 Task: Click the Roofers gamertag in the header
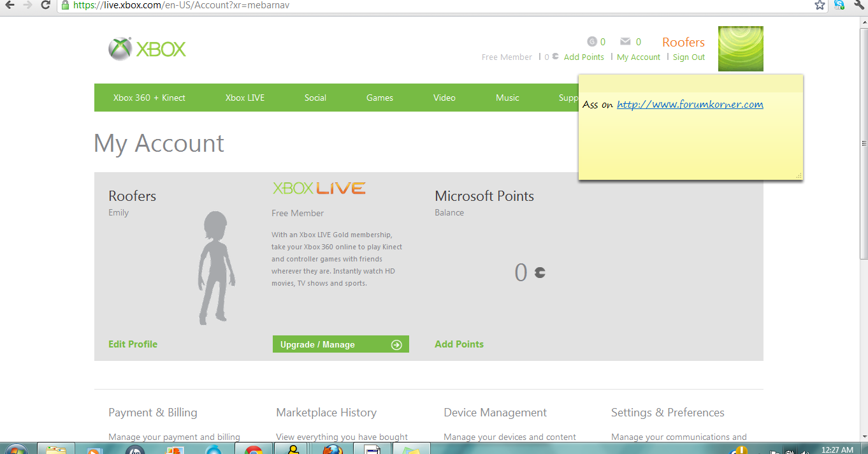tap(683, 42)
